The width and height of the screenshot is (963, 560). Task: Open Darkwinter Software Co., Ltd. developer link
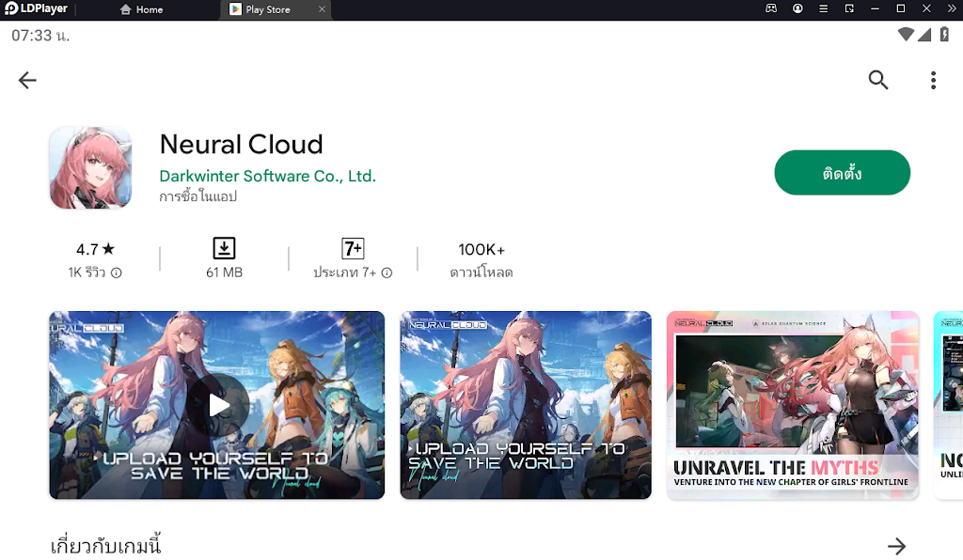267,176
